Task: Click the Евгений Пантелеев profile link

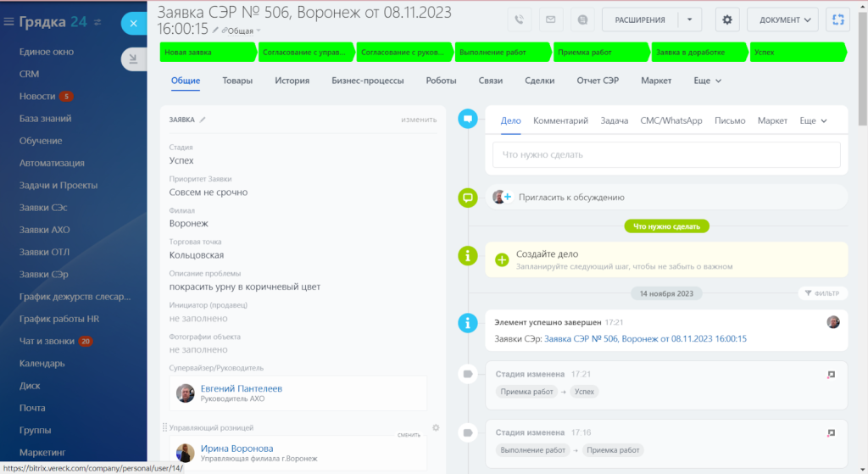Action: tap(241, 388)
